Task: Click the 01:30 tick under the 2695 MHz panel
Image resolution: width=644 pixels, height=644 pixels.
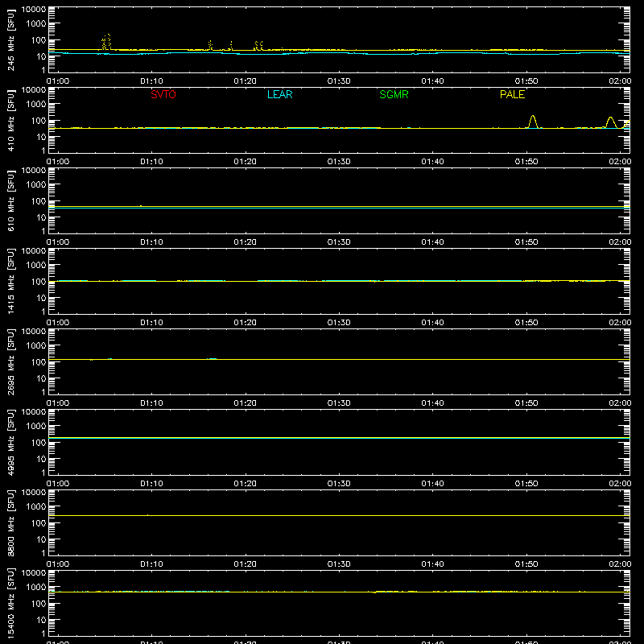Action: [339, 403]
